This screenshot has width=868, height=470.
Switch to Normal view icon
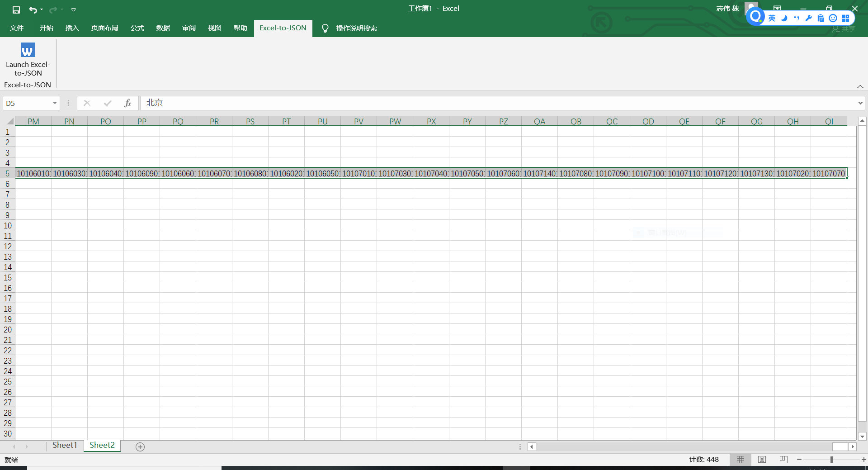[x=740, y=460]
